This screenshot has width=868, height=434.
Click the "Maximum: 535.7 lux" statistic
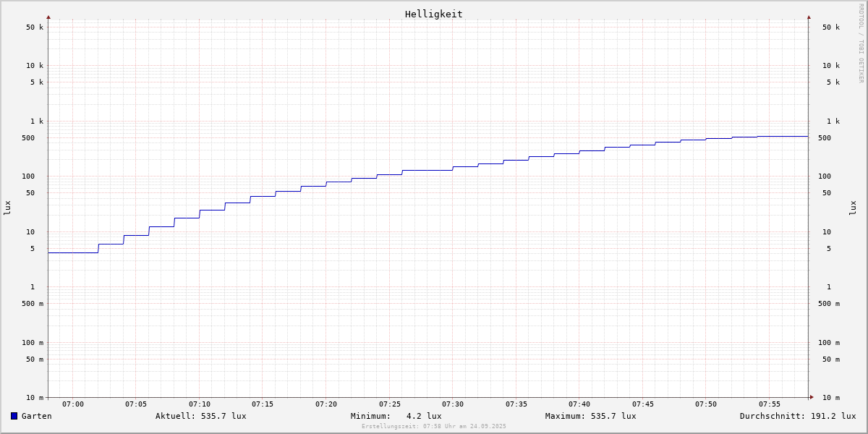tap(590, 416)
